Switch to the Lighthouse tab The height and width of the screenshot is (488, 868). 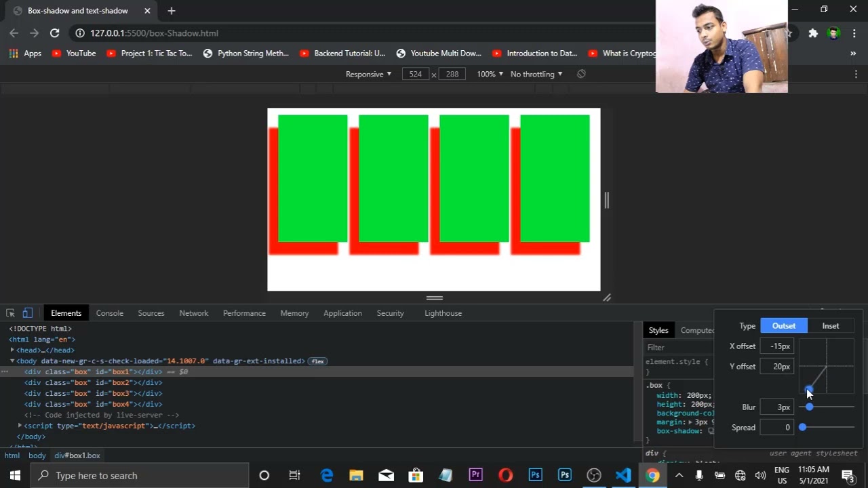point(443,313)
